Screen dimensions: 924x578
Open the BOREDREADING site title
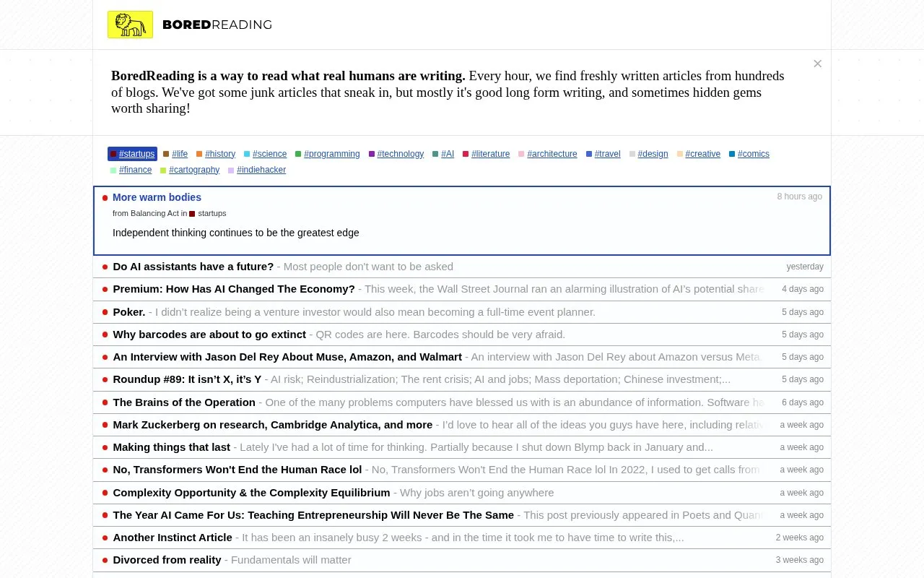tap(217, 25)
